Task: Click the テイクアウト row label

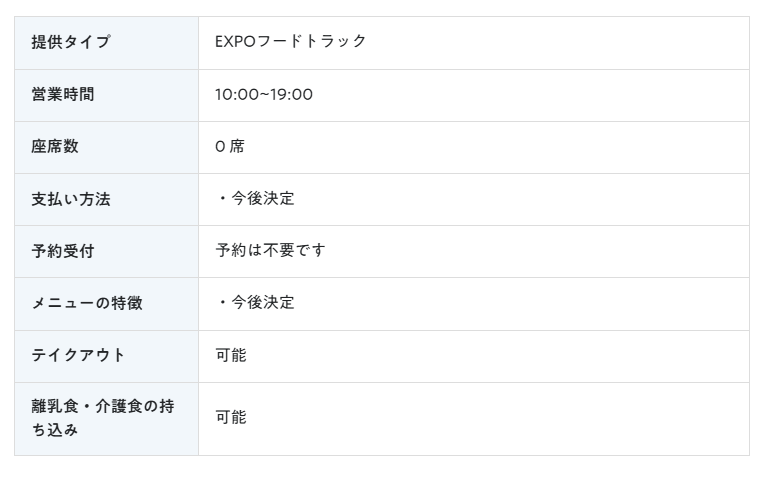Action: (78, 355)
